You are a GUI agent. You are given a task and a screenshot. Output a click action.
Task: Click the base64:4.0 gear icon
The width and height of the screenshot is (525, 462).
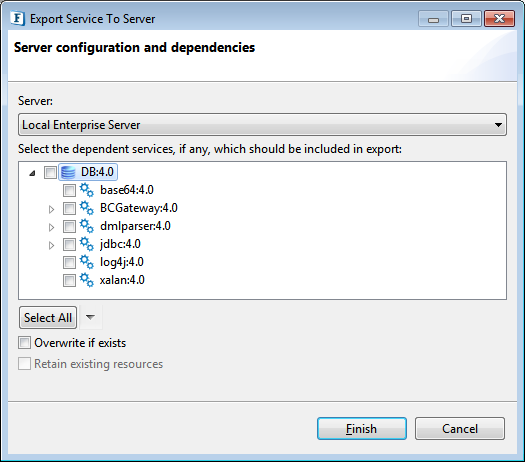87,190
